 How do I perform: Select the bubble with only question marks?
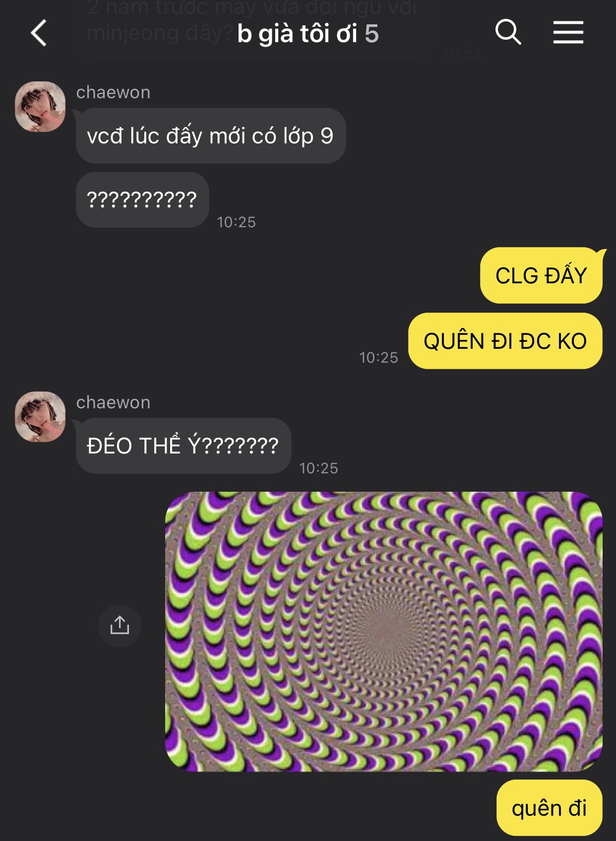(x=142, y=199)
